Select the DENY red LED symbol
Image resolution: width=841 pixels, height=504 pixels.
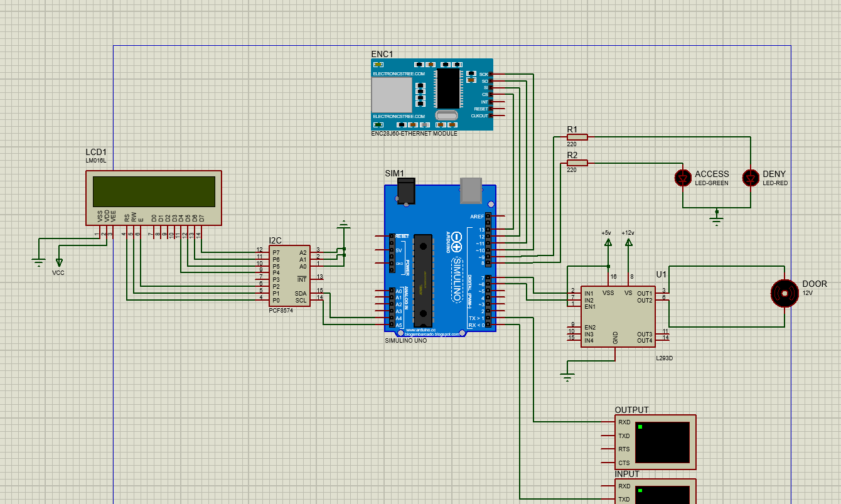pos(751,178)
